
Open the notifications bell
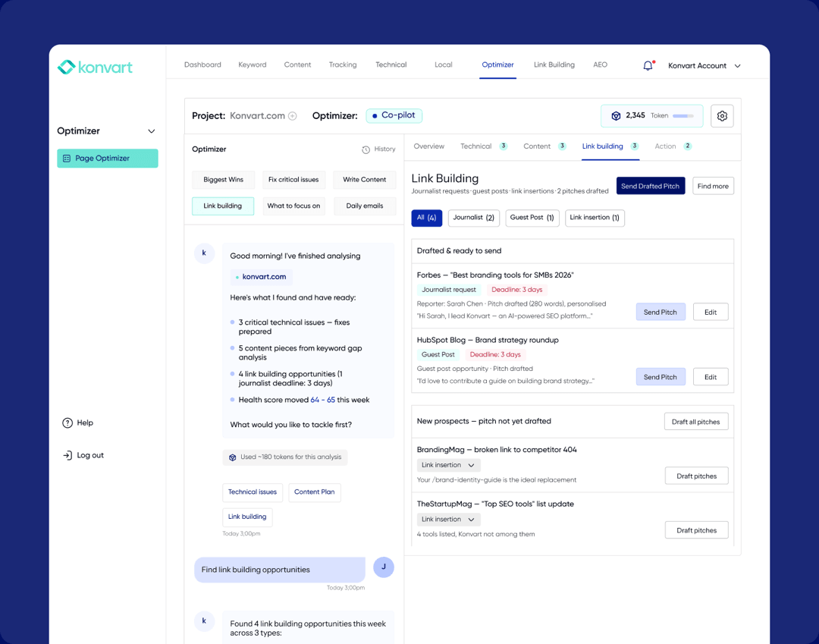pos(648,66)
